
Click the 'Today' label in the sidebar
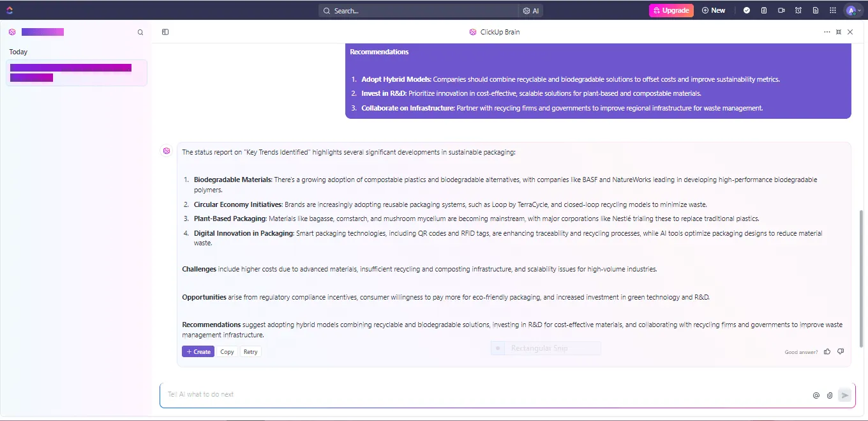19,52
